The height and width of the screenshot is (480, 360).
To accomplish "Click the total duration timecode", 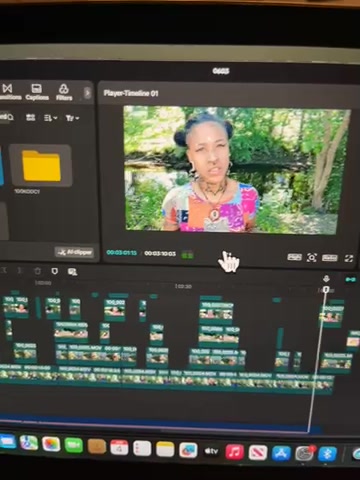I will pyautogui.click(x=160, y=254).
